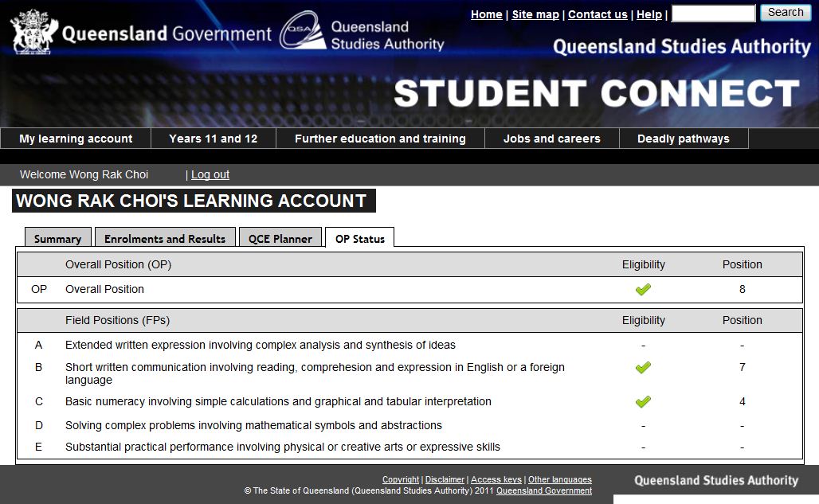Click the STUDENT CONNECT banner title
Screen dimensions: 819x504
[x=597, y=93]
